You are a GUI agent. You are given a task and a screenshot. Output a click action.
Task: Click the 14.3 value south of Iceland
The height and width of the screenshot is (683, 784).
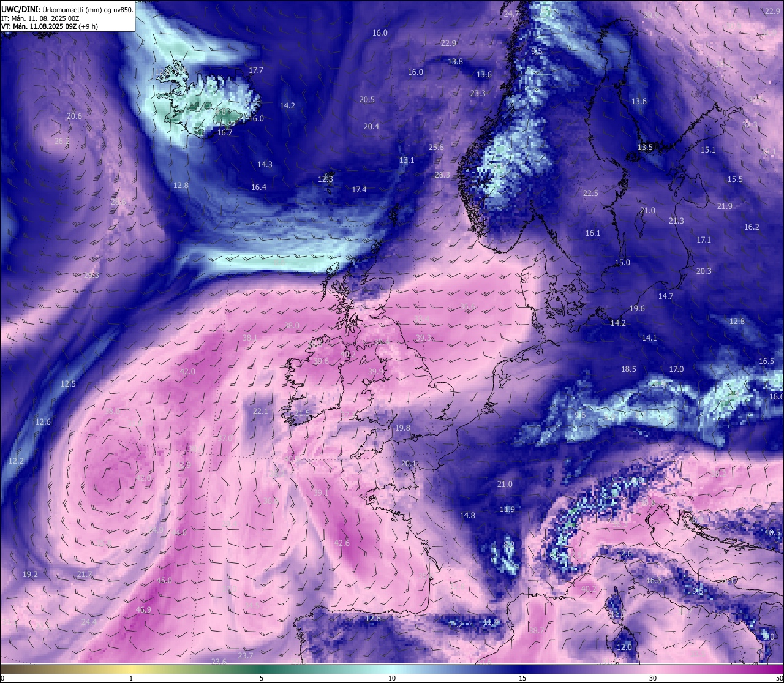tap(265, 165)
